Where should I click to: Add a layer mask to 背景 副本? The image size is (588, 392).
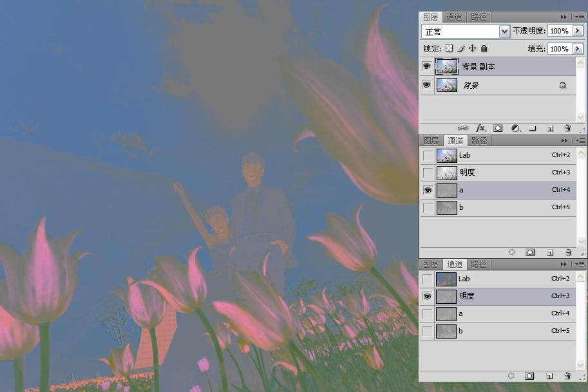[x=498, y=128]
